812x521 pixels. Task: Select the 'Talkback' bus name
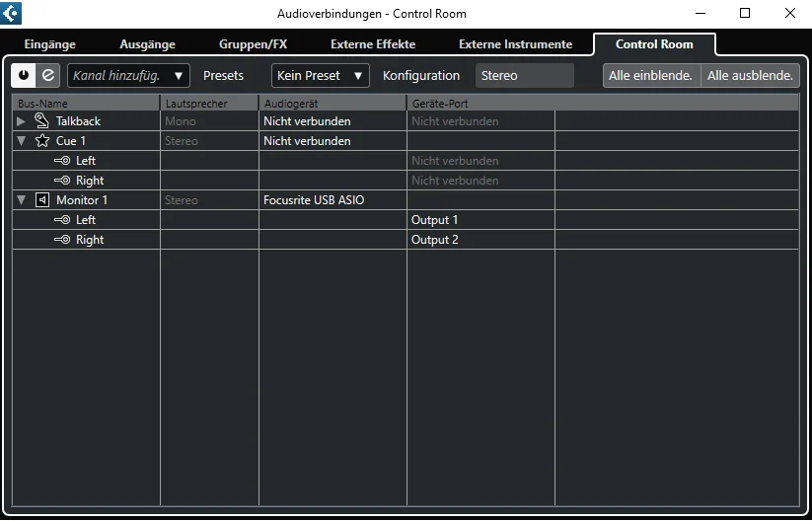click(78, 121)
